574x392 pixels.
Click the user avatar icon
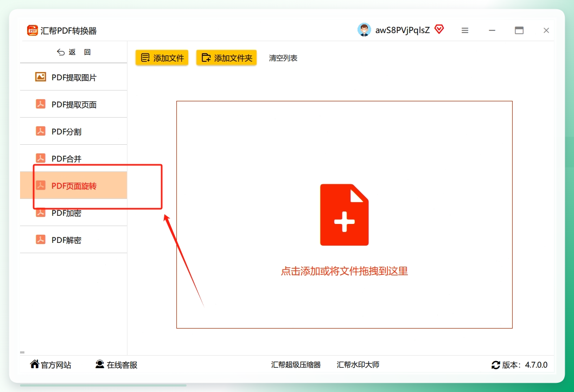pos(364,30)
